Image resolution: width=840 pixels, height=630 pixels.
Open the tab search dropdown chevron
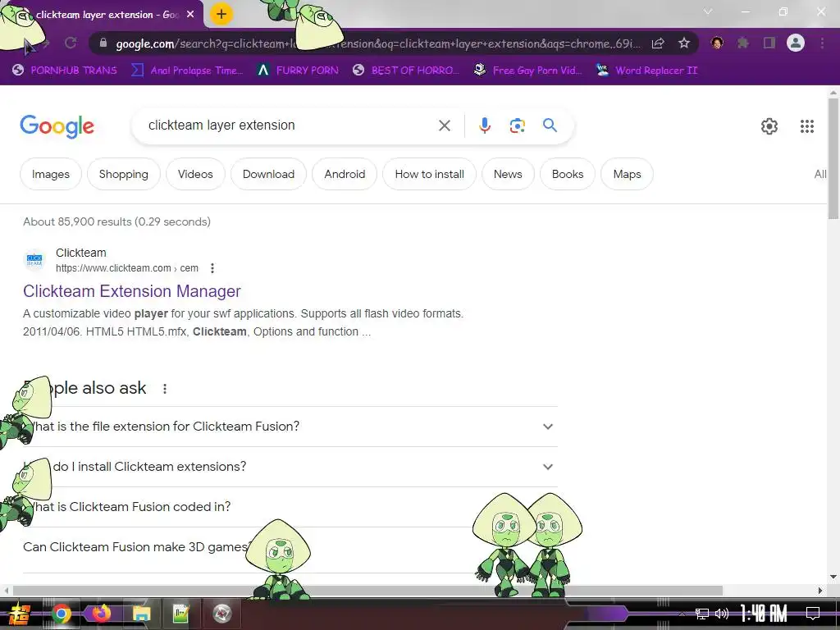coord(708,11)
